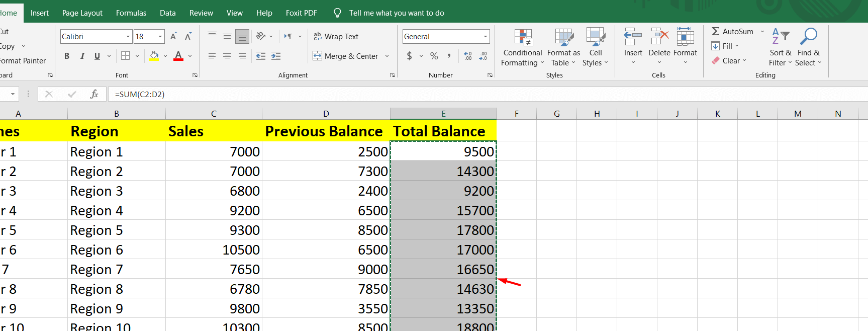Apply percent style format
This screenshot has width=868, height=331.
click(x=434, y=56)
